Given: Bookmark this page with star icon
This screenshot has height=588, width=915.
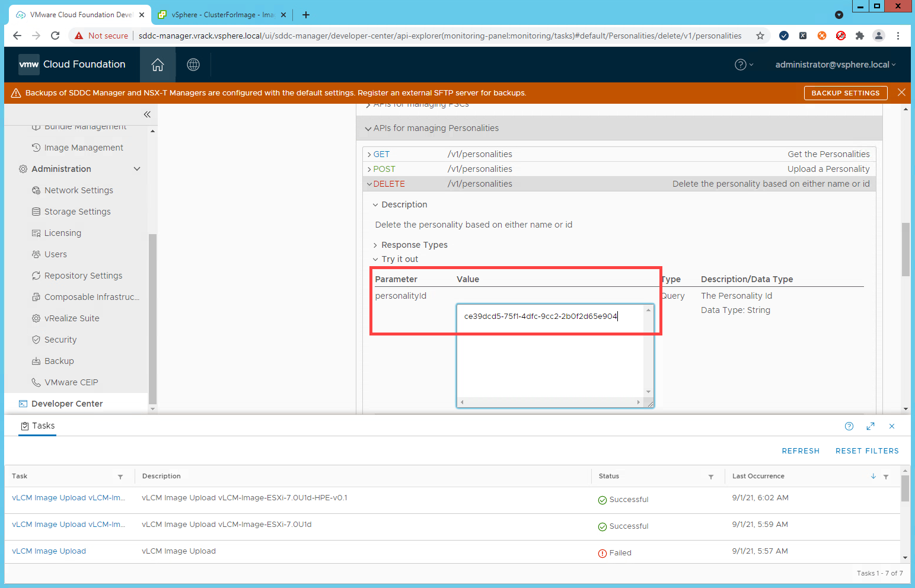Looking at the screenshot, I should tap(760, 36).
